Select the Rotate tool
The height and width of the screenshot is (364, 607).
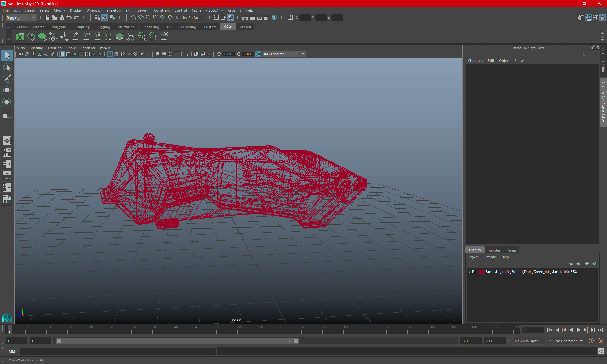[7, 102]
